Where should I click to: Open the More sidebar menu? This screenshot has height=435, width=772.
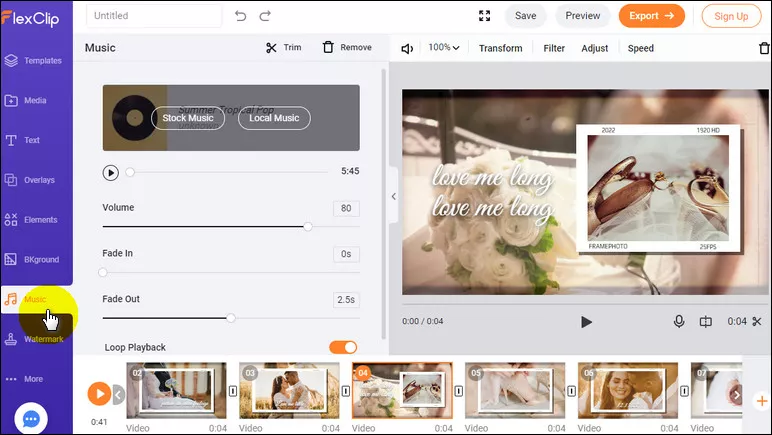click(x=24, y=379)
